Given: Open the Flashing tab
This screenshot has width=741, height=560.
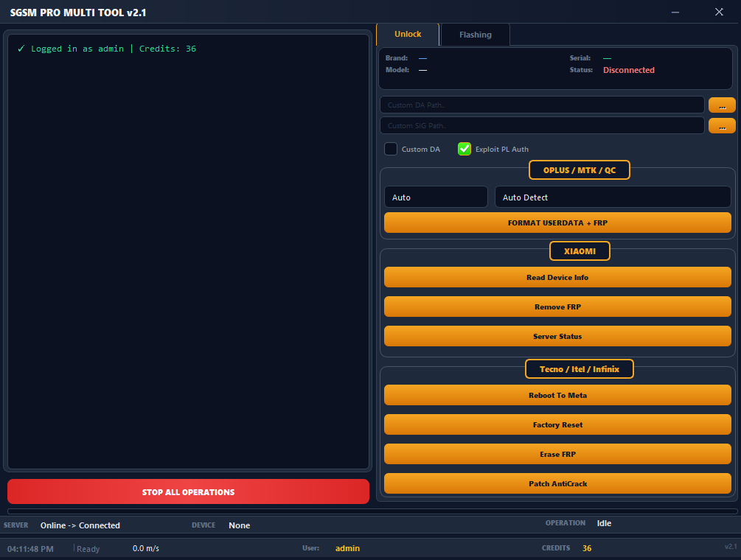Looking at the screenshot, I should pos(476,35).
